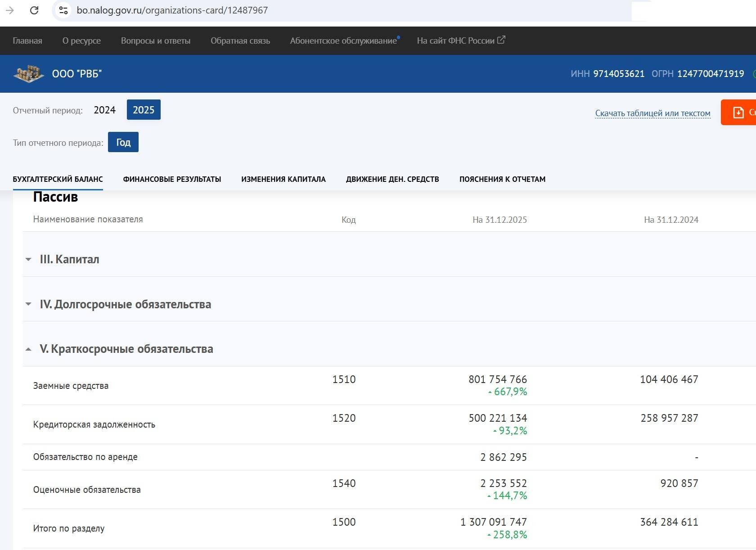Click the browser reload icon
This screenshot has height=550, width=756.
tap(34, 10)
